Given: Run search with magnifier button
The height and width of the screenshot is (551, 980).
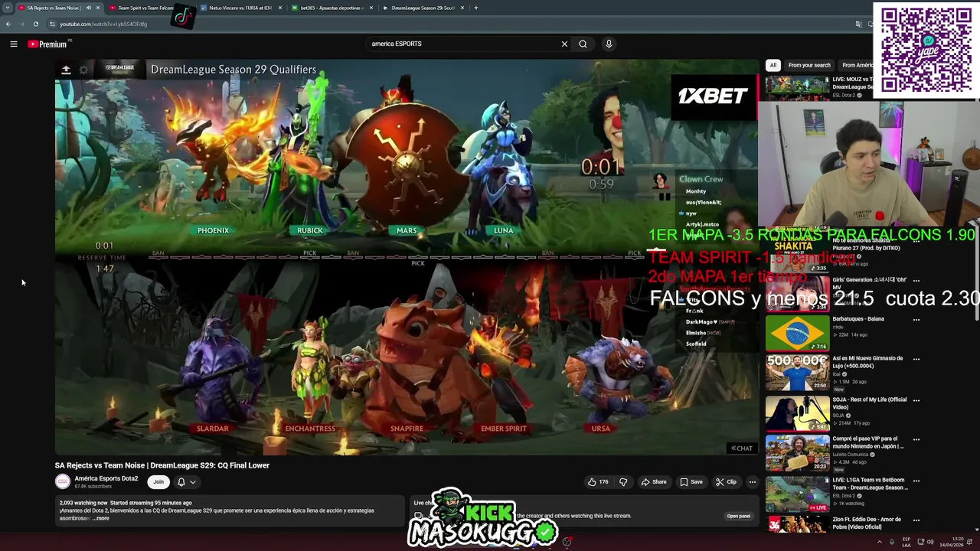Looking at the screenshot, I should 583,44.
